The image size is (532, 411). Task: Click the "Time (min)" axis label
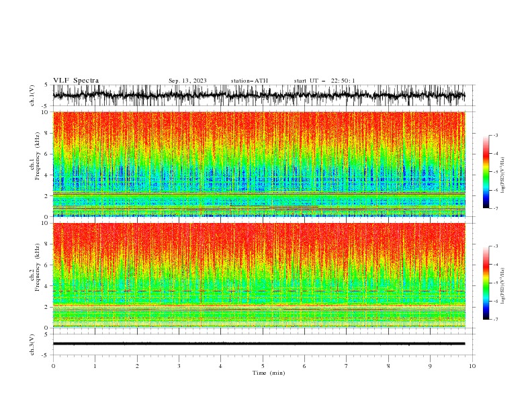[x=269, y=373]
